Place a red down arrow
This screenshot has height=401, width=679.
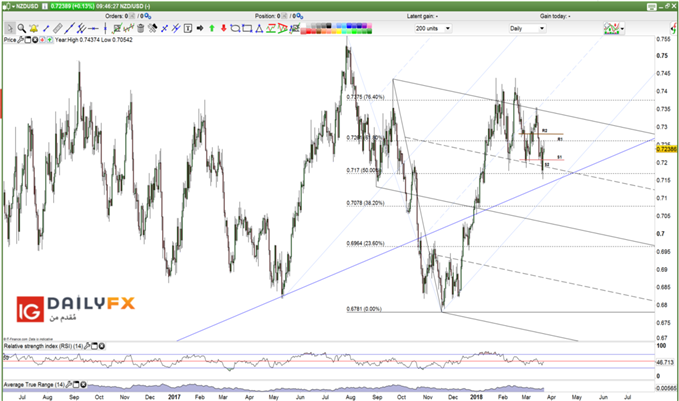point(223,29)
